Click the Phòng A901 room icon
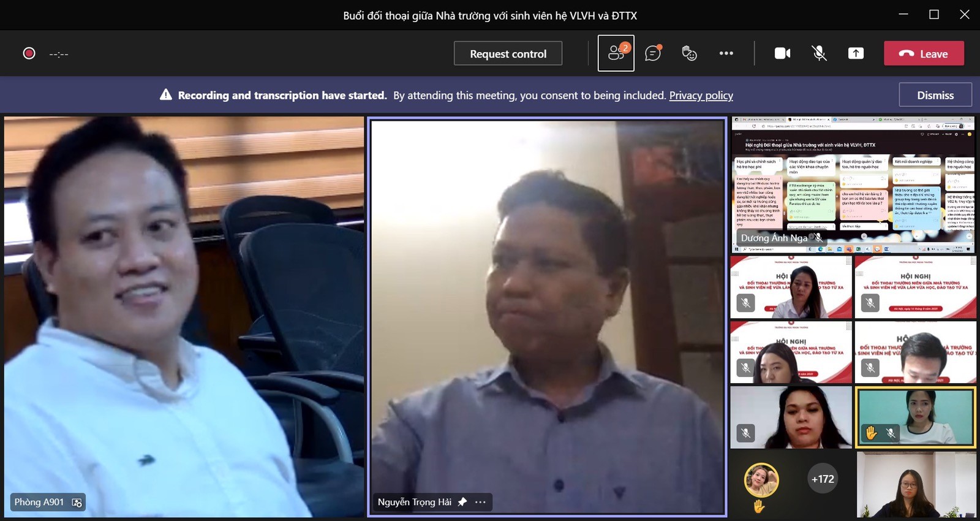 (x=77, y=503)
